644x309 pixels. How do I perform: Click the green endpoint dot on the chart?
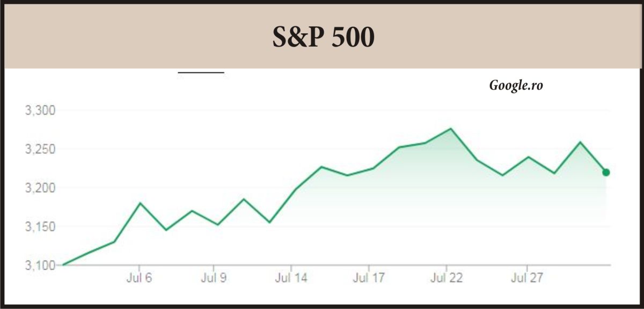tap(606, 172)
